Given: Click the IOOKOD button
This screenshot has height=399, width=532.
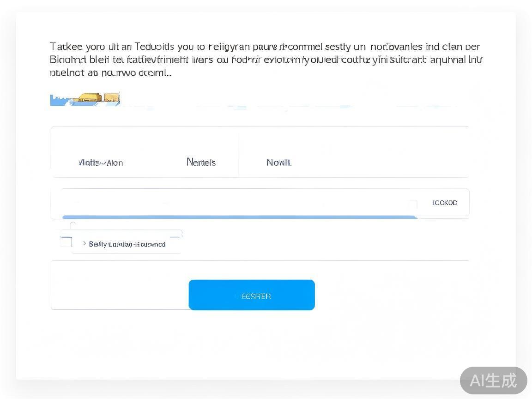Looking at the screenshot, I should click(x=445, y=203).
